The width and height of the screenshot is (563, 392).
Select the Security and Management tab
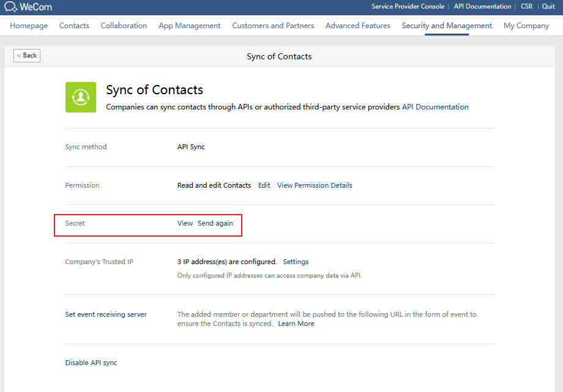(446, 26)
